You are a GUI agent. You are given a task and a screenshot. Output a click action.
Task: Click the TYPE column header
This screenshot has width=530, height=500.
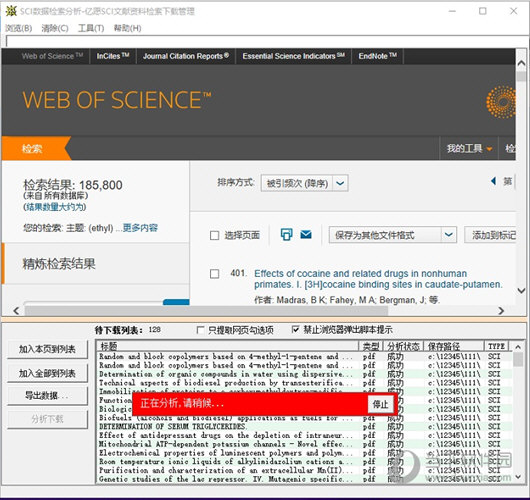click(497, 346)
